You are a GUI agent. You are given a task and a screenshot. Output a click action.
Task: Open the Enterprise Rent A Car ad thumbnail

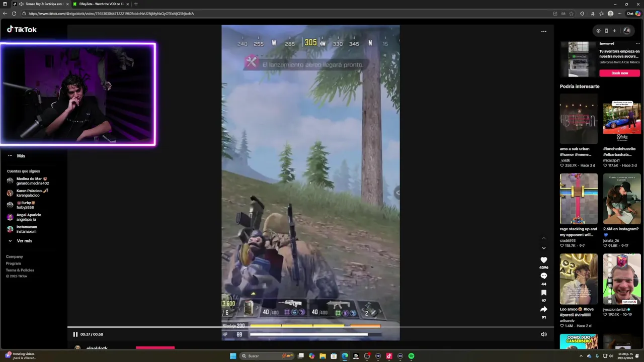click(579, 59)
